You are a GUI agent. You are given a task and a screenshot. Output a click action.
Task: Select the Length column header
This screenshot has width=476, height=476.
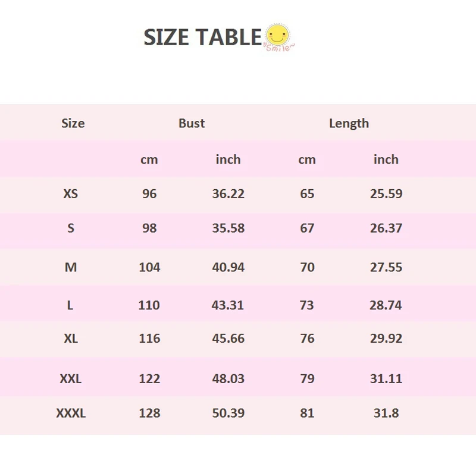[349, 123]
